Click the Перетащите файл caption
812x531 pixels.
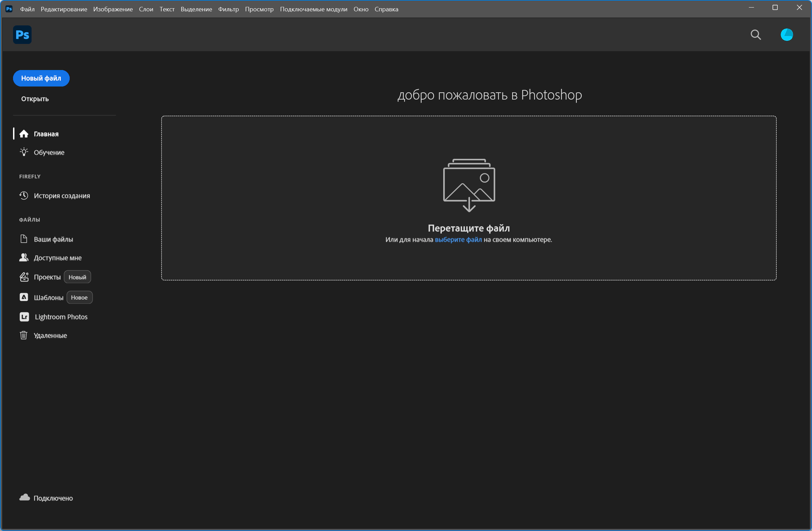(x=469, y=228)
